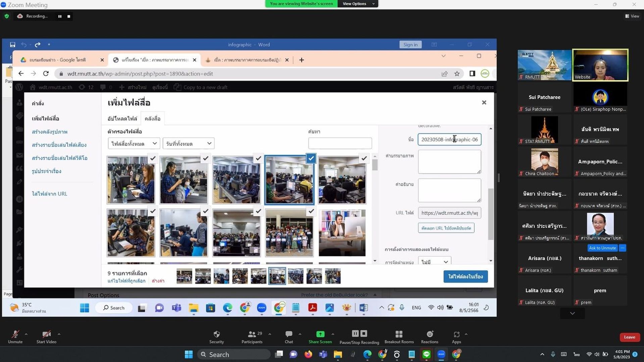Click the green Share Screen icon
Image resolution: width=644 pixels, height=362 pixels.
320,334
